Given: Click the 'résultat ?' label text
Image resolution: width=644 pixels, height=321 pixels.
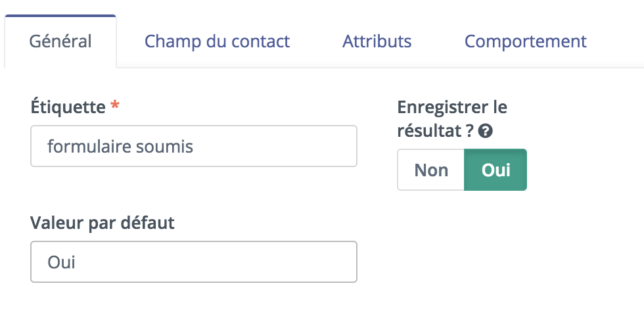Looking at the screenshot, I should coord(436,132).
